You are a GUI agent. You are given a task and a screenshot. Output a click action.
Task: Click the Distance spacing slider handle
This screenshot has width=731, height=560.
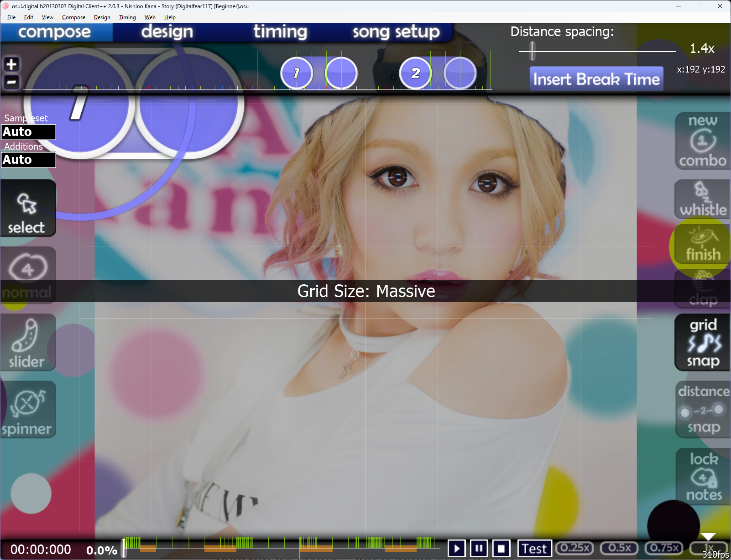click(x=533, y=51)
